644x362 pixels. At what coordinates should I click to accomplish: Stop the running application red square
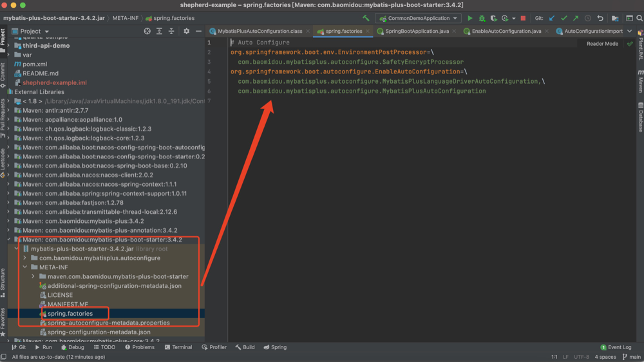pyautogui.click(x=523, y=18)
